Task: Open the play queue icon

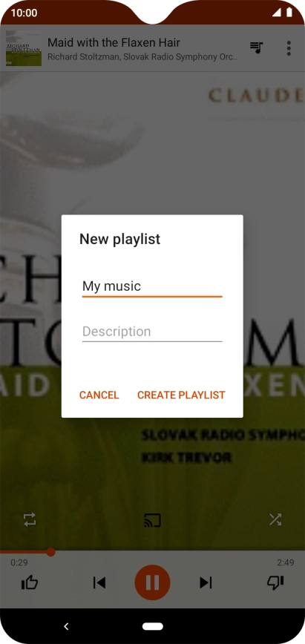Action: pyautogui.click(x=257, y=48)
